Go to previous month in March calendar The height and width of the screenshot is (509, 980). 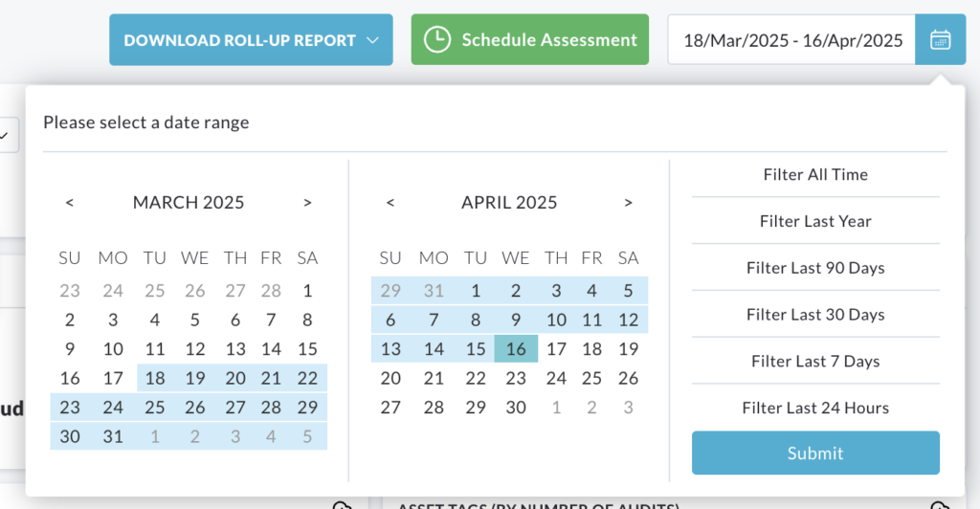point(69,202)
